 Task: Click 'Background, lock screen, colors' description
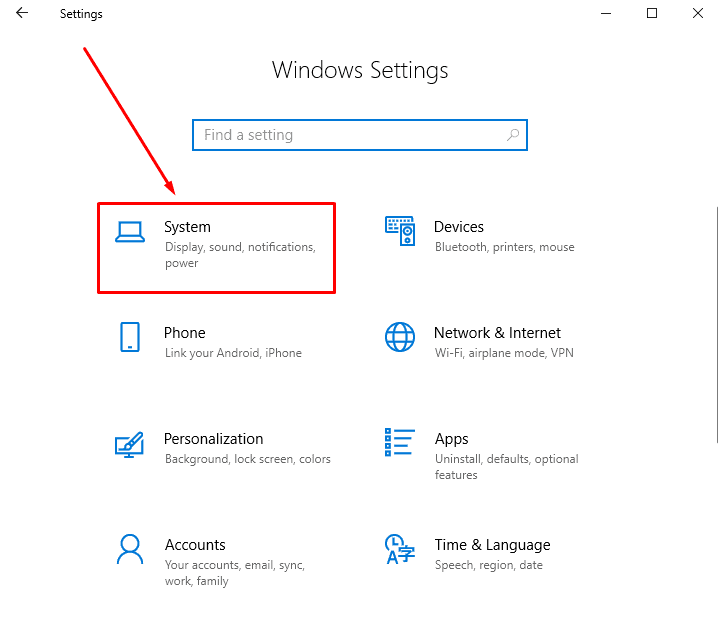[x=248, y=459]
